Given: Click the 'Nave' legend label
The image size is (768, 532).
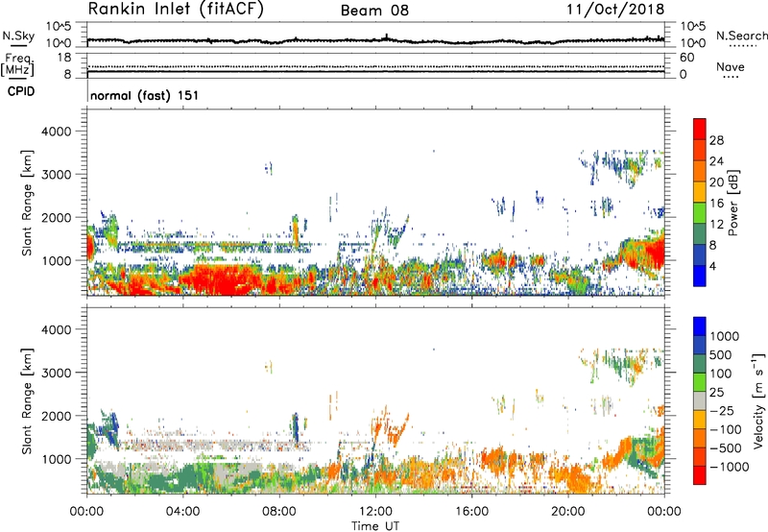Looking at the screenshot, I should point(731,66).
